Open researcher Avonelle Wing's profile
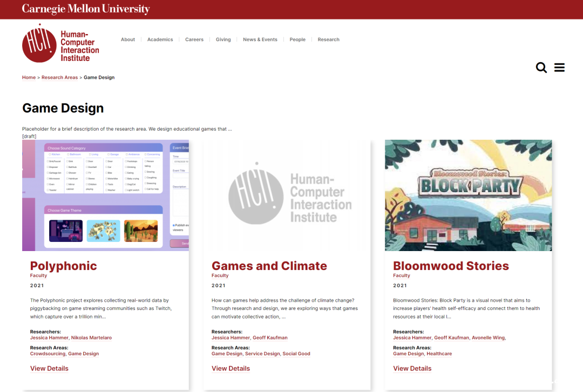The height and width of the screenshot is (392, 583). point(488,337)
